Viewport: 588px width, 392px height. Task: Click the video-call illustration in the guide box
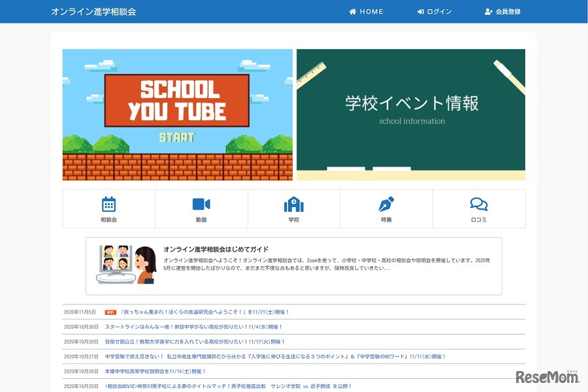point(126,265)
